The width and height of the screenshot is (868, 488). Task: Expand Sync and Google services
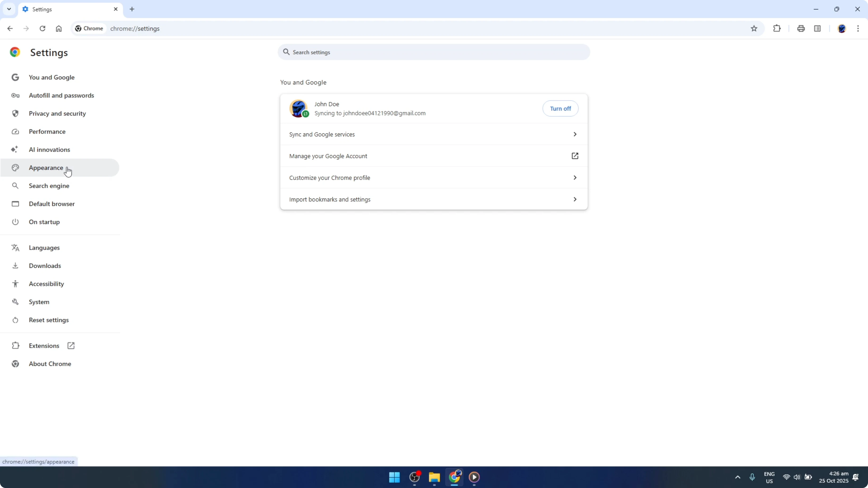pyautogui.click(x=433, y=134)
